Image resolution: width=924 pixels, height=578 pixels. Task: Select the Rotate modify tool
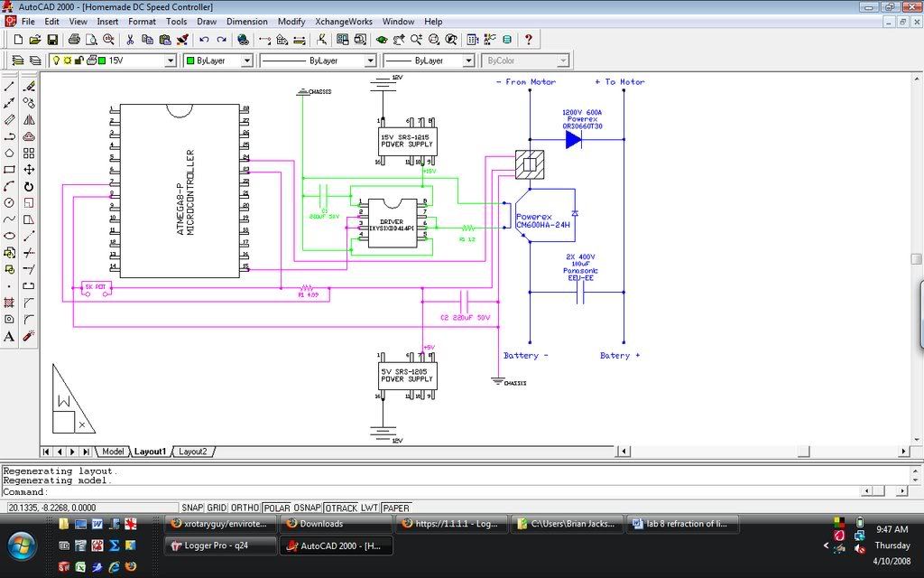[x=29, y=186]
